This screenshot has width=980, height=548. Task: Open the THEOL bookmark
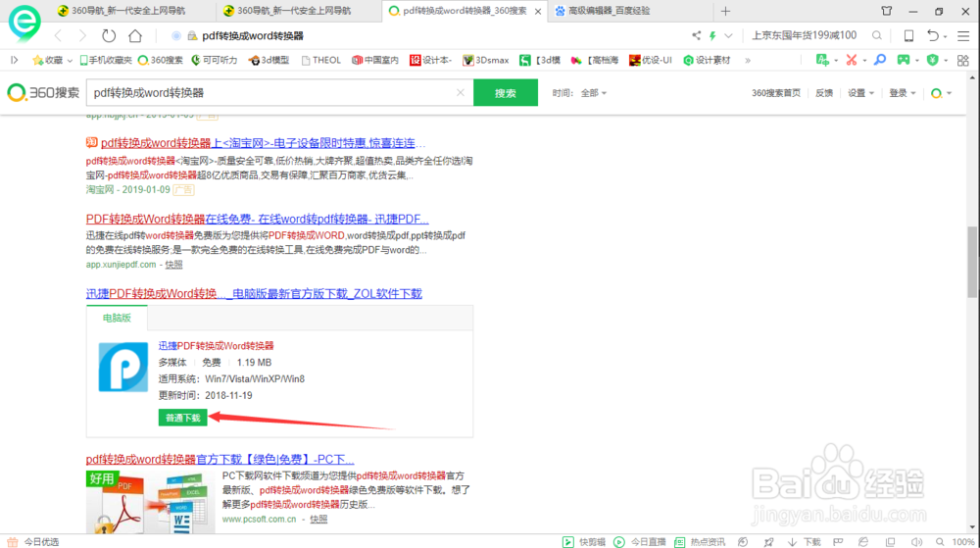pyautogui.click(x=321, y=60)
